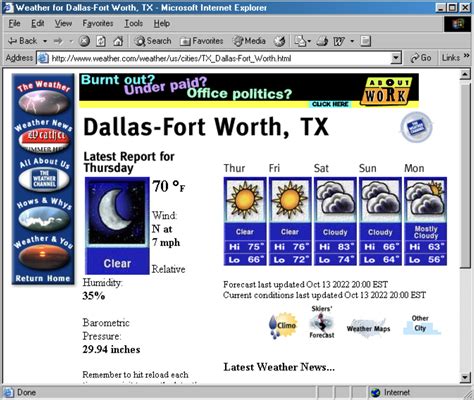This screenshot has height=400, width=474.
Task: Click the Sun cloudy forecast icon
Action: tap(380, 200)
